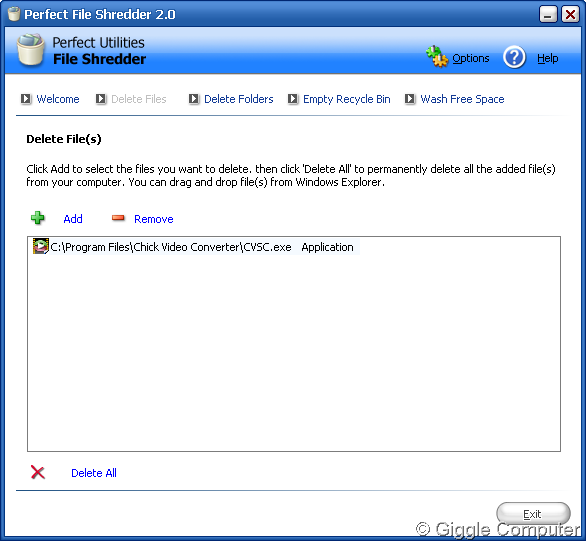The image size is (586, 541).
Task: Switch to the Delete Folders tab
Action: [x=238, y=99]
